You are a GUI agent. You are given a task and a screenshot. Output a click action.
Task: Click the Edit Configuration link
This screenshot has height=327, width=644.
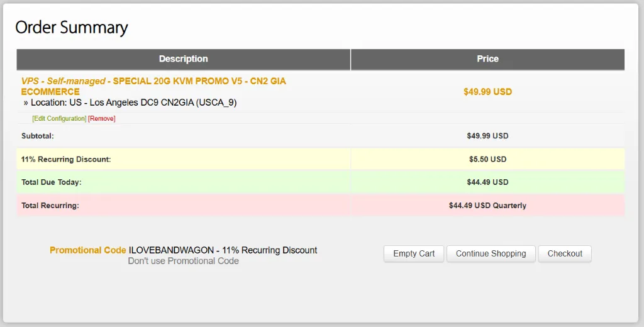coord(59,118)
